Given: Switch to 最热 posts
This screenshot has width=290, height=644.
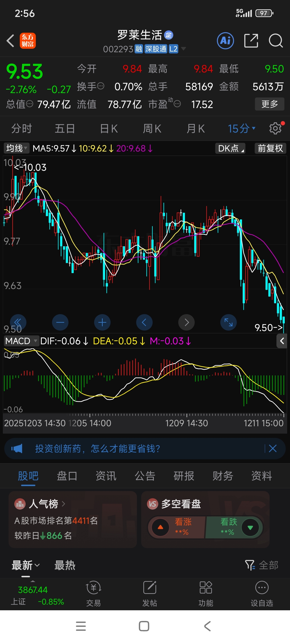Looking at the screenshot, I should pyautogui.click(x=65, y=565).
